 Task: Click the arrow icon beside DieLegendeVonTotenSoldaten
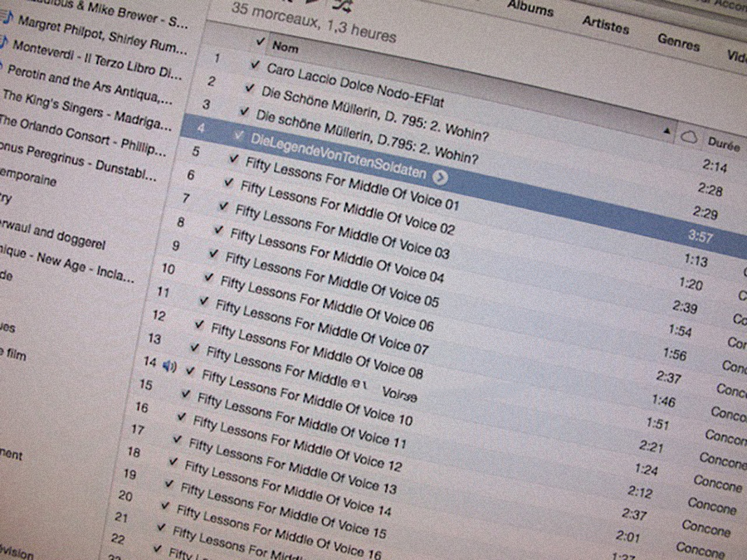(440, 176)
